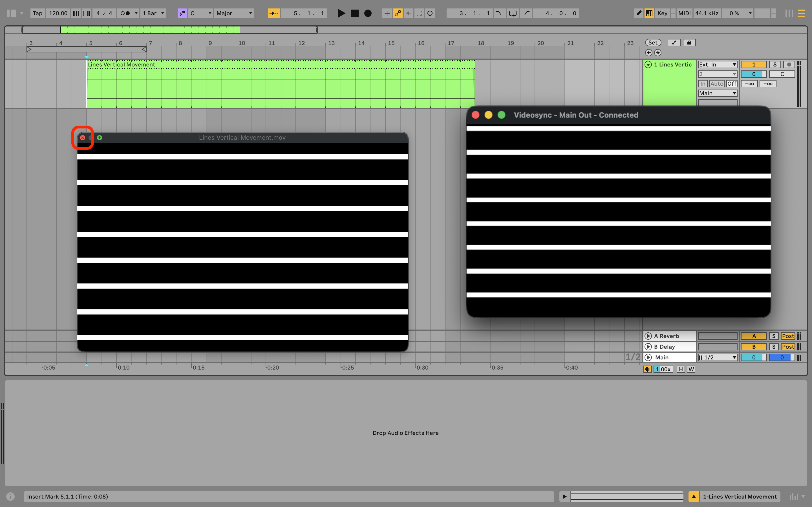This screenshot has height=507, width=812.
Task: Open the 1 Bar quantization dropdown
Action: coord(153,14)
